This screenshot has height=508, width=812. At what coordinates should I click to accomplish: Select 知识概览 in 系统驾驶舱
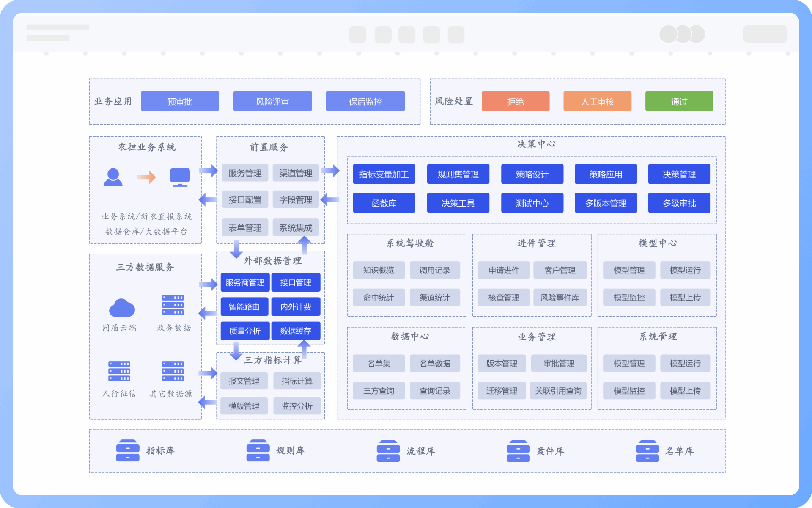point(379,270)
